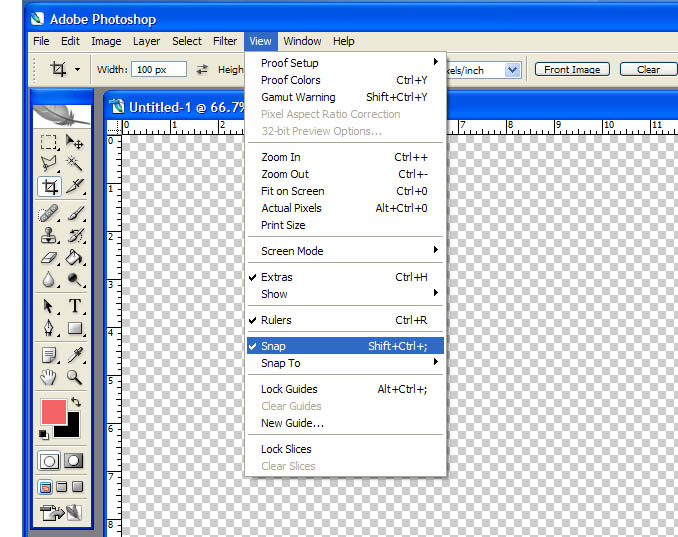The height and width of the screenshot is (537, 678).
Task: Select the Magic Wand tool
Action: (74, 164)
